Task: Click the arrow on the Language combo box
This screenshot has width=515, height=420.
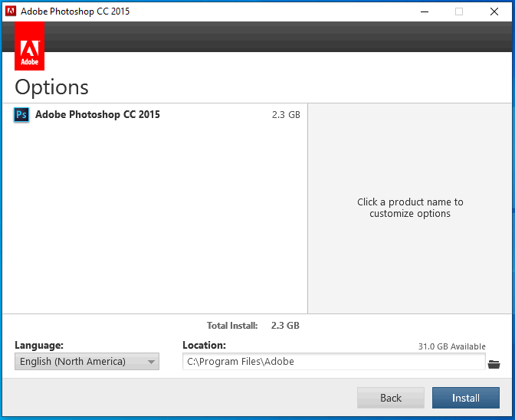Action: [151, 362]
